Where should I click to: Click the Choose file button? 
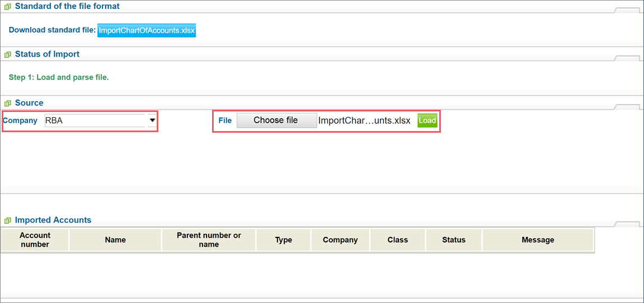(x=277, y=120)
